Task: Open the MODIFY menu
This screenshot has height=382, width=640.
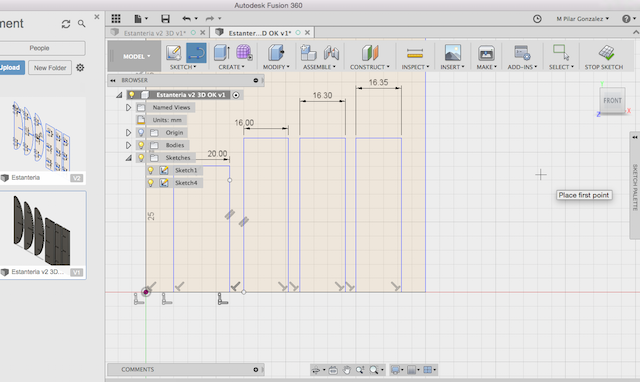Action: (x=276, y=67)
